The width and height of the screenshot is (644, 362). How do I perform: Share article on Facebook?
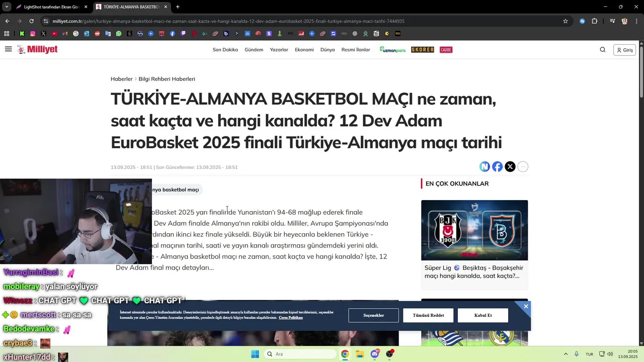coord(497,167)
